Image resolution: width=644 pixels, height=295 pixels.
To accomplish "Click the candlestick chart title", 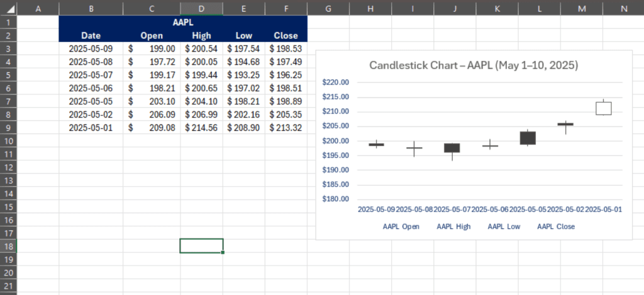I will coord(474,65).
